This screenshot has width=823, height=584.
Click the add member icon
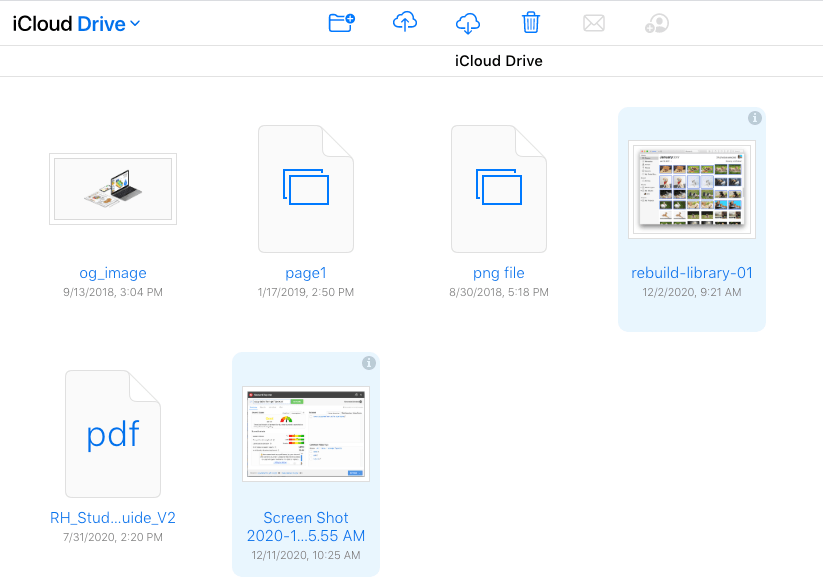655,22
